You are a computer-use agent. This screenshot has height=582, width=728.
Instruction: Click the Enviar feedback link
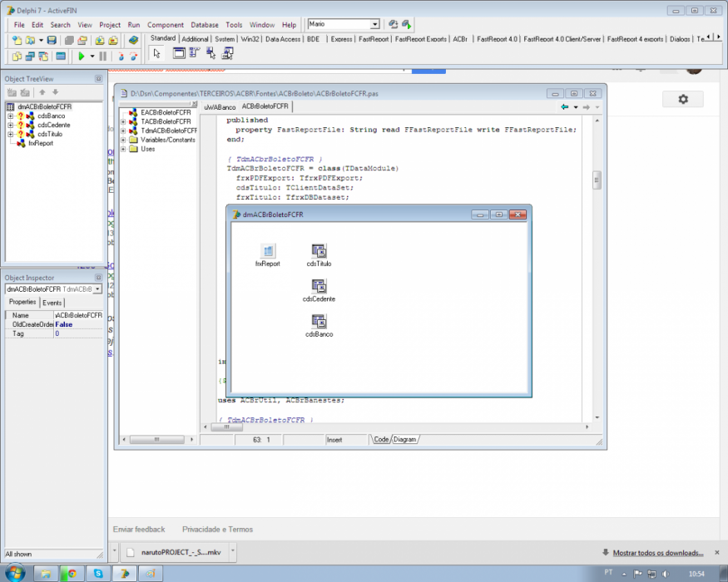point(139,530)
